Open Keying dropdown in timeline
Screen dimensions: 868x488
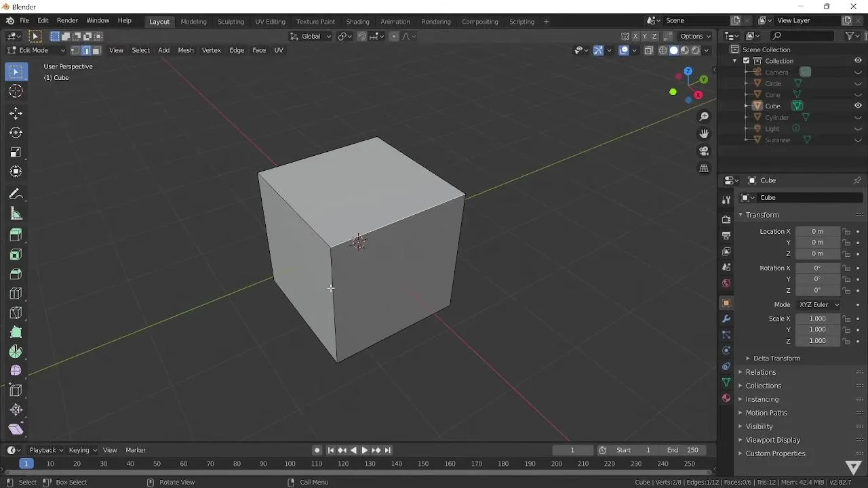tap(83, 450)
